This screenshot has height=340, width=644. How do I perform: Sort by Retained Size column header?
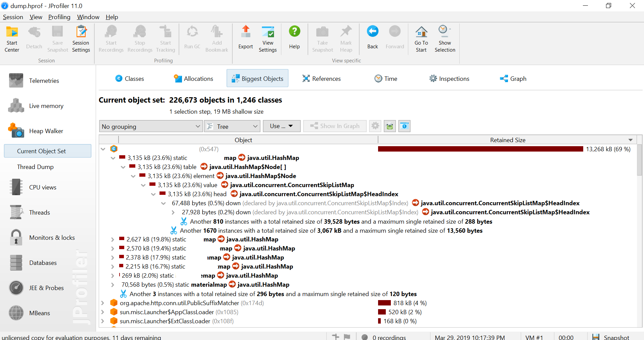[x=508, y=140]
